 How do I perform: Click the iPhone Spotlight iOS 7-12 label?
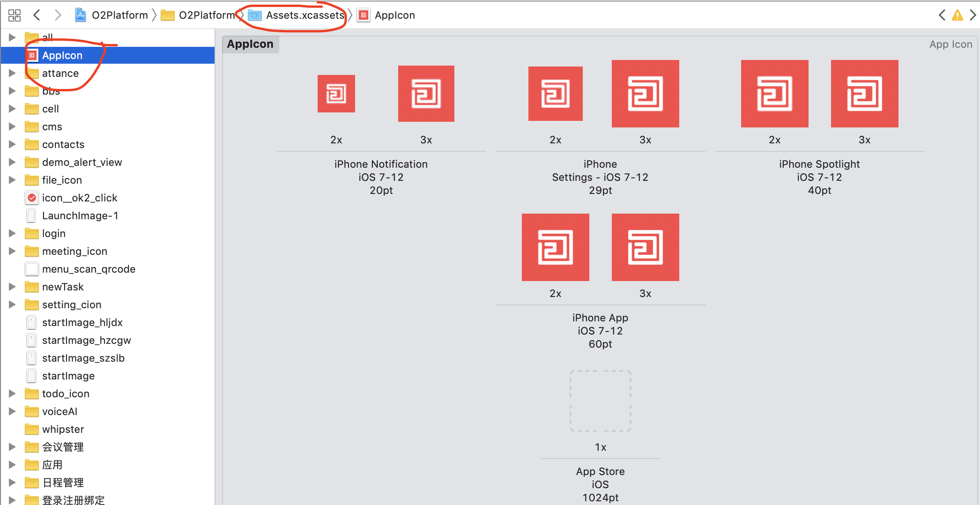pos(820,177)
